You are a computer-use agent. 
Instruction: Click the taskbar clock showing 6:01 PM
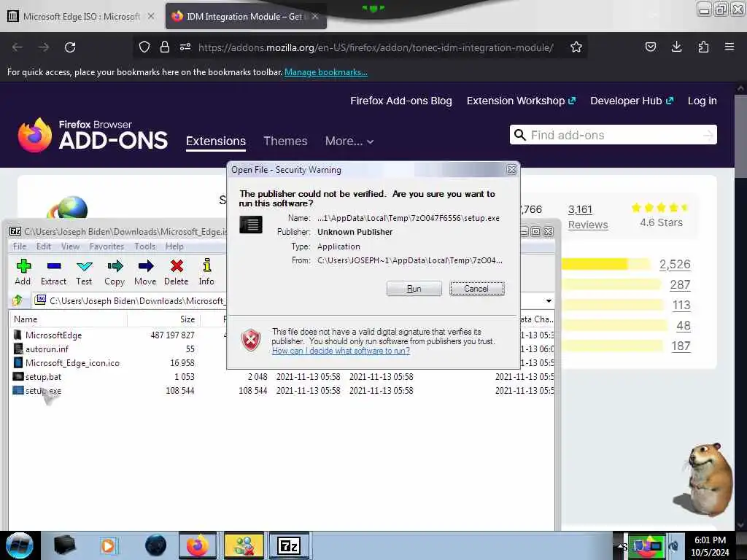pyautogui.click(x=710, y=545)
